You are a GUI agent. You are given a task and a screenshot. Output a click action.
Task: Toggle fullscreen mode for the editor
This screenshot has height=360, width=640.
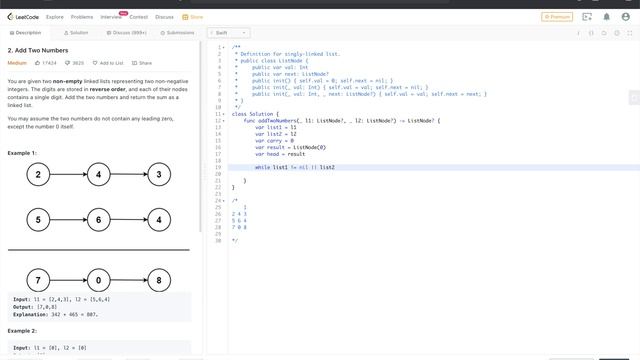[x=630, y=33]
